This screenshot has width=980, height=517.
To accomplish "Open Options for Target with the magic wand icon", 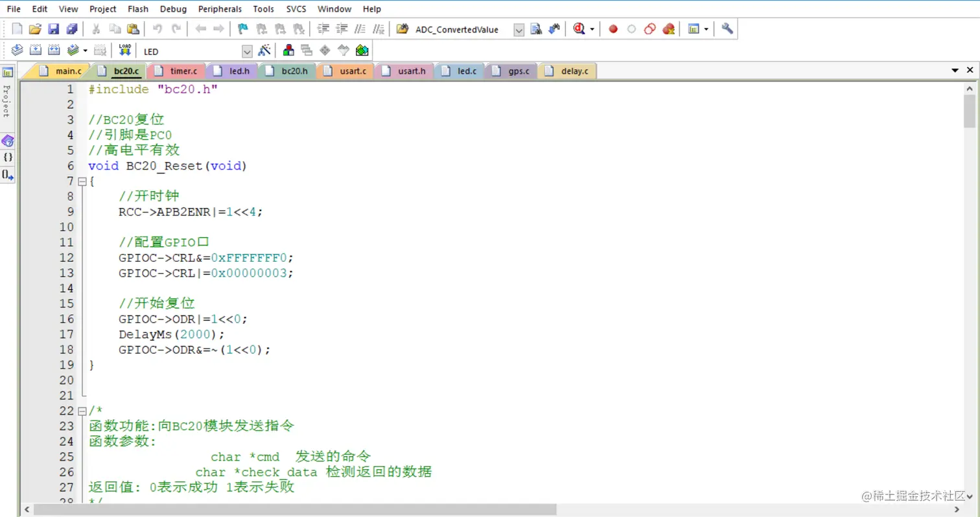I will (x=264, y=51).
